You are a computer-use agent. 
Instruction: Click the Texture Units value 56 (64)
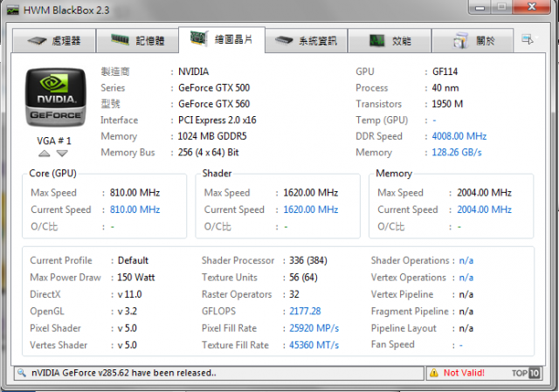point(303,278)
